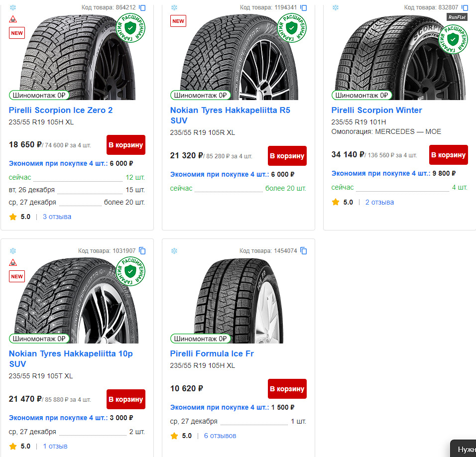Copy product code 1454074 icon

tap(304, 251)
